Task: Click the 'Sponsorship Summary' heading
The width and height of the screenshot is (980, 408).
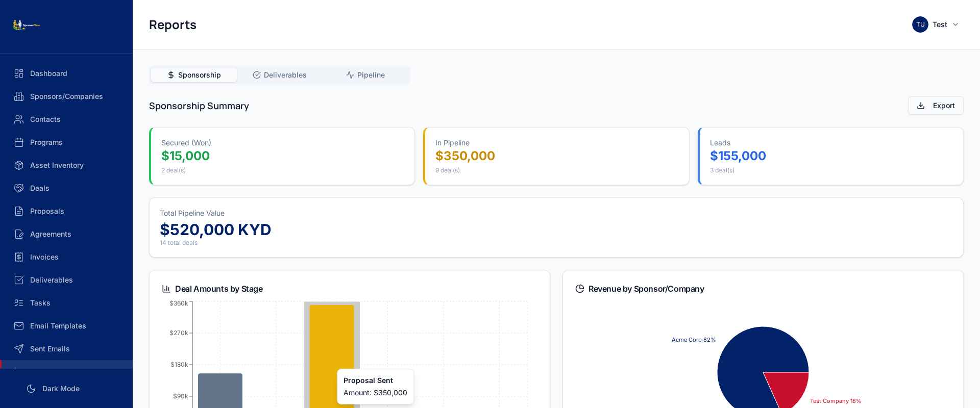Action: click(199, 106)
